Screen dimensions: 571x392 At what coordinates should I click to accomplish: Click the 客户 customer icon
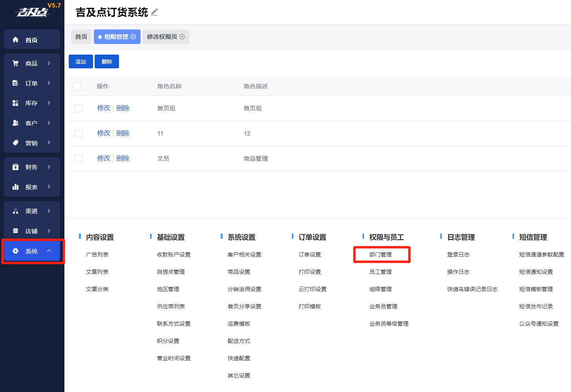[x=16, y=123]
